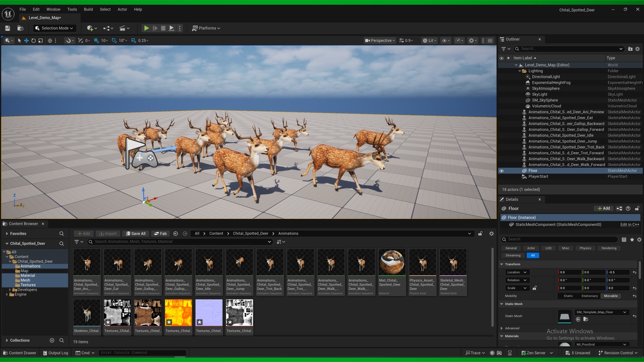
Task: Set Mobility to Stationary
Action: click(590, 296)
